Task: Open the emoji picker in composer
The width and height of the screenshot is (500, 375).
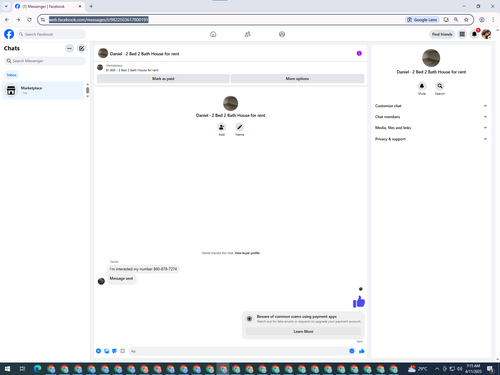Action: click(352, 351)
